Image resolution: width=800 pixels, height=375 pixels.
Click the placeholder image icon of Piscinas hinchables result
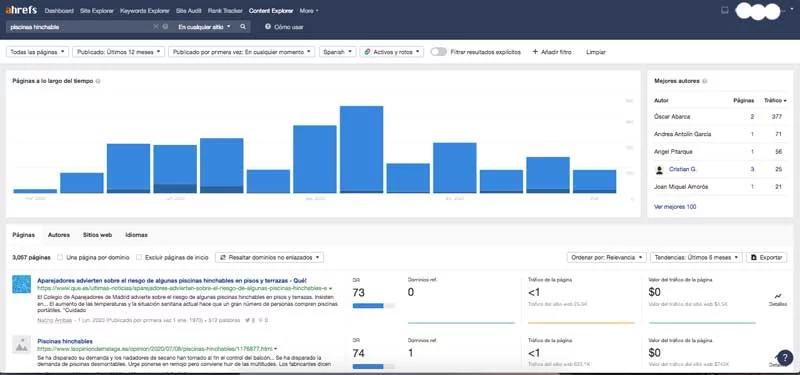[21, 345]
